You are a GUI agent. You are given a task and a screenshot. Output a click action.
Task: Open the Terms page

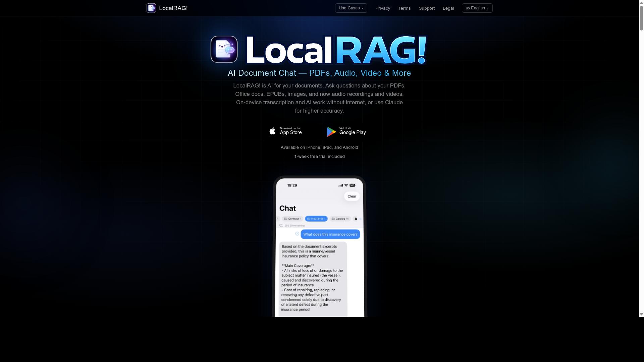(x=404, y=8)
